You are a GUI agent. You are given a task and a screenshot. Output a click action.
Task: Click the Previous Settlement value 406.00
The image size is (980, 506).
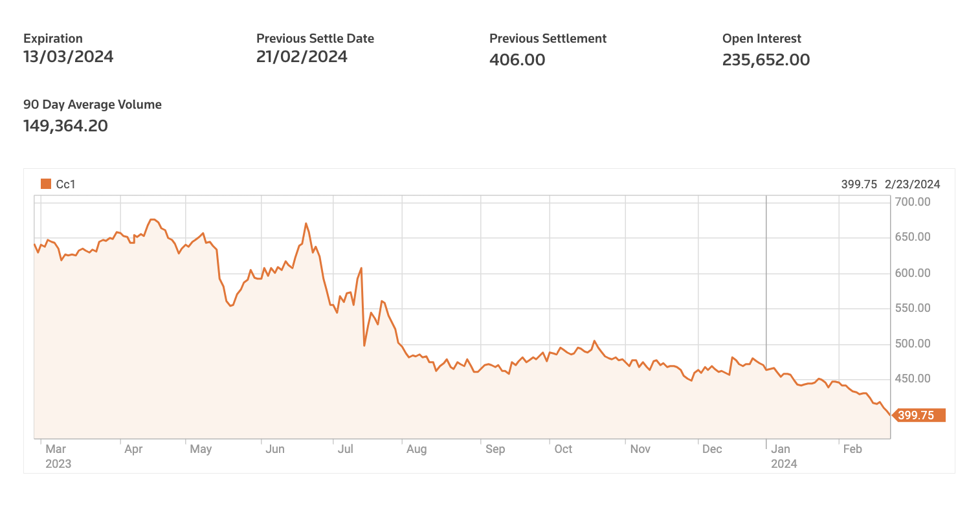tap(517, 60)
